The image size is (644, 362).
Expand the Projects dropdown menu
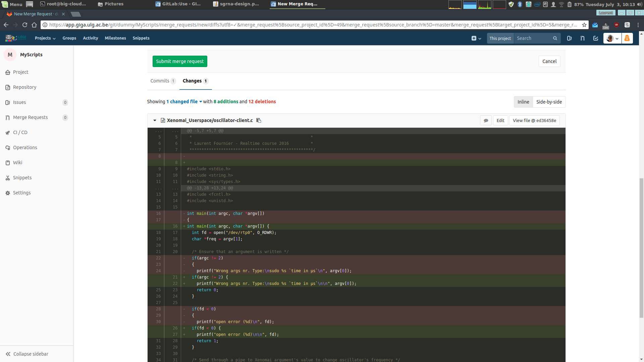pyautogui.click(x=45, y=38)
